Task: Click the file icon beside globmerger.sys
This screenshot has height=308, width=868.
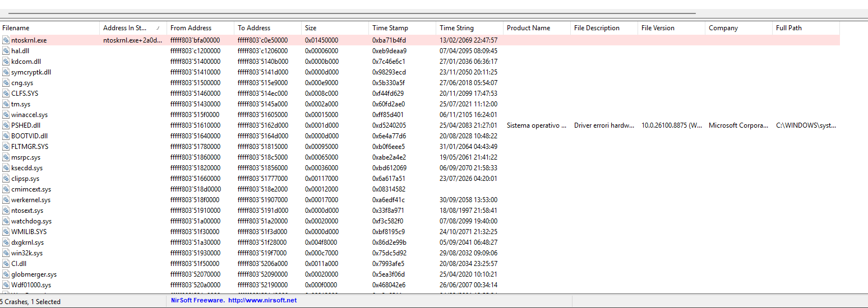Action: pos(6,274)
